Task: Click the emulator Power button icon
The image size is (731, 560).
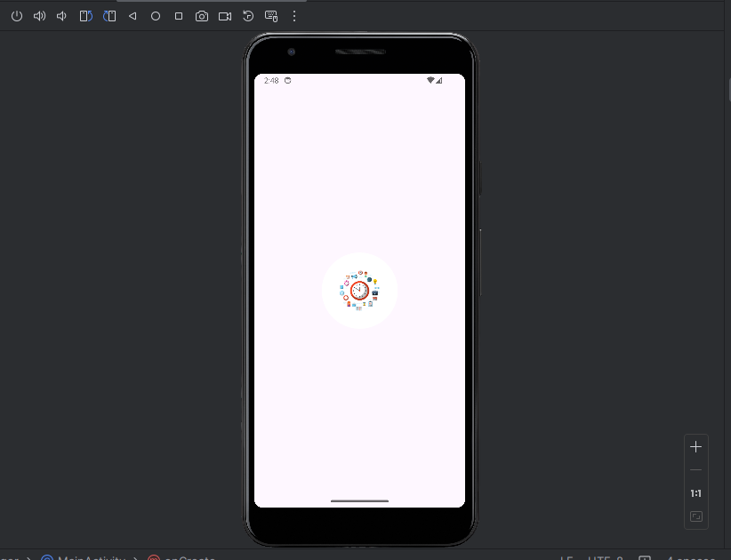Action: click(x=17, y=16)
